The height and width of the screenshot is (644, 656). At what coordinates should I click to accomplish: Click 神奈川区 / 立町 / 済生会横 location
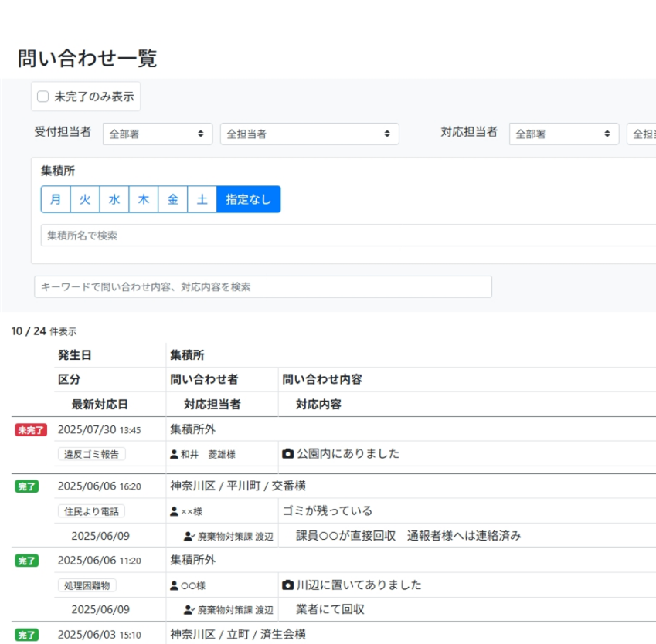click(x=238, y=635)
